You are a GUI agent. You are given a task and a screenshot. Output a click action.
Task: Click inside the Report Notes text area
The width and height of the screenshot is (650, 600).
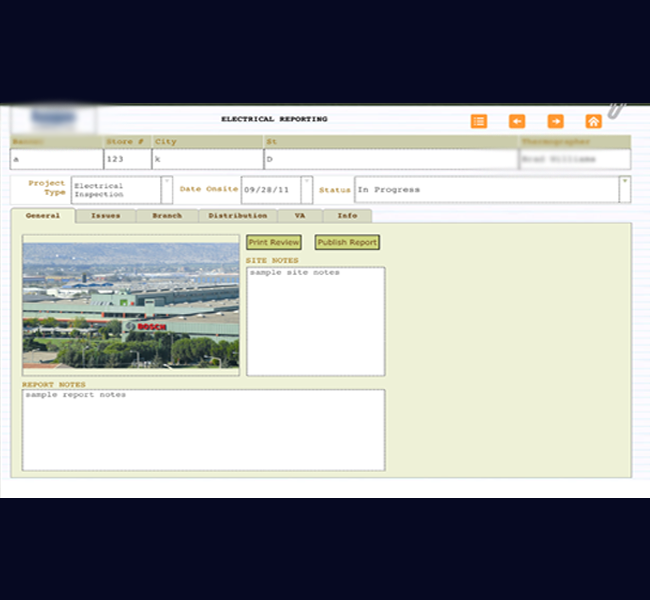coord(203,430)
